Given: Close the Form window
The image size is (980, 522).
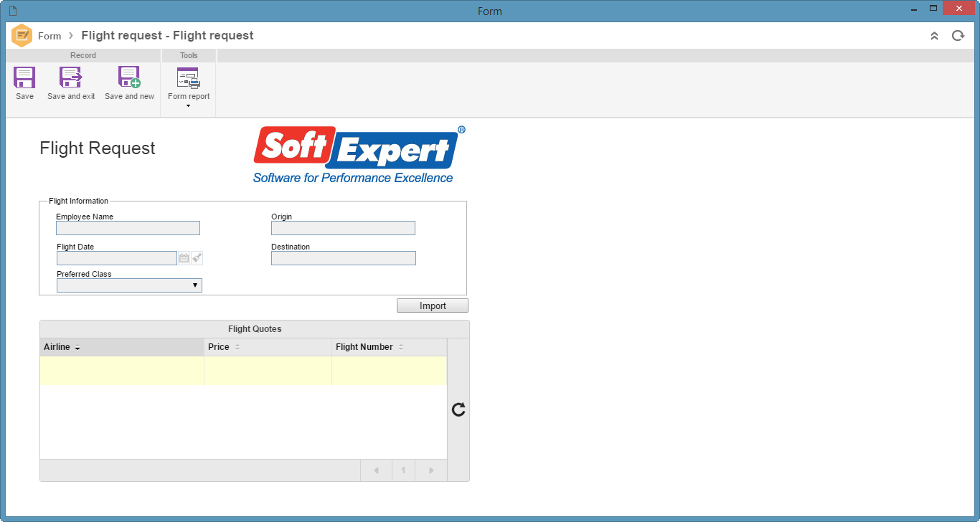Looking at the screenshot, I should tap(959, 9).
